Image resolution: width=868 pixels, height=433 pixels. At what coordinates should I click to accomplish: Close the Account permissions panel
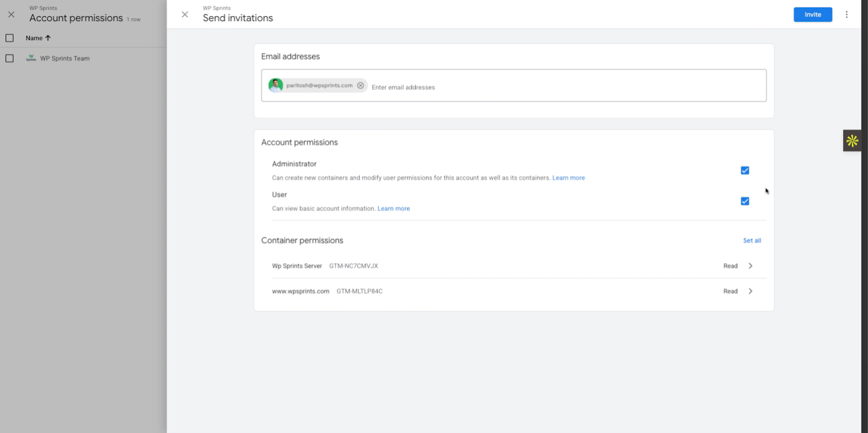[11, 15]
